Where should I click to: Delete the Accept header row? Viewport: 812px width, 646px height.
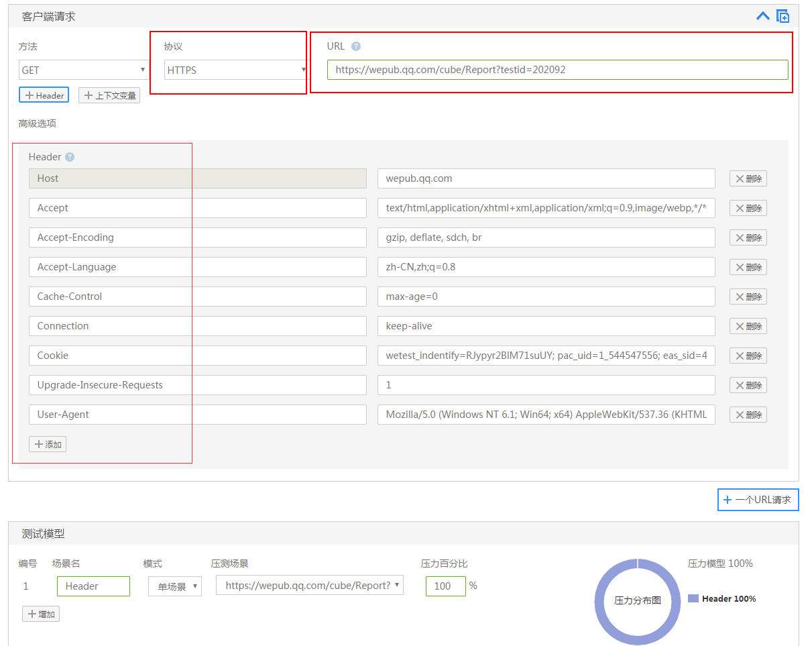click(x=748, y=208)
